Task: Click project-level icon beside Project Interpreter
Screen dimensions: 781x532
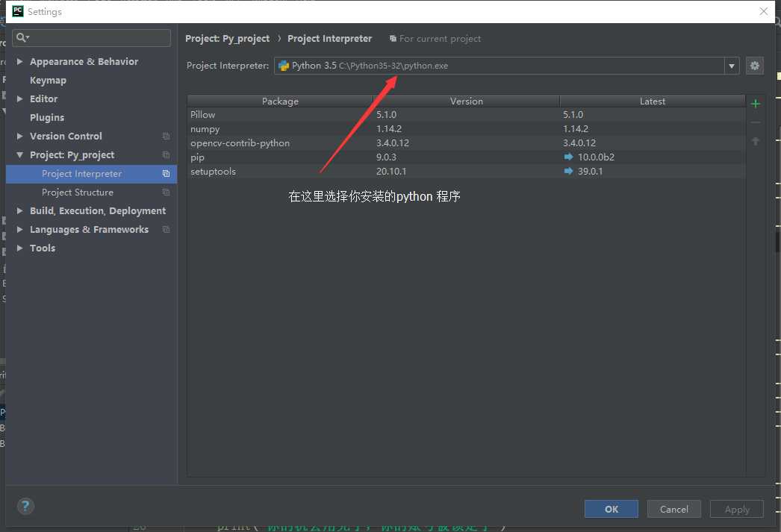Action: pos(166,174)
